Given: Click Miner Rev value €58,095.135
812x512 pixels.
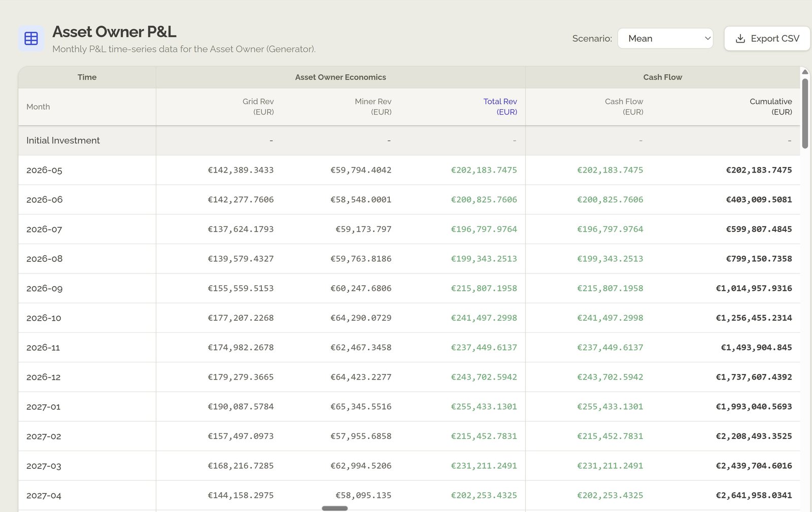Looking at the screenshot, I should point(363,495).
